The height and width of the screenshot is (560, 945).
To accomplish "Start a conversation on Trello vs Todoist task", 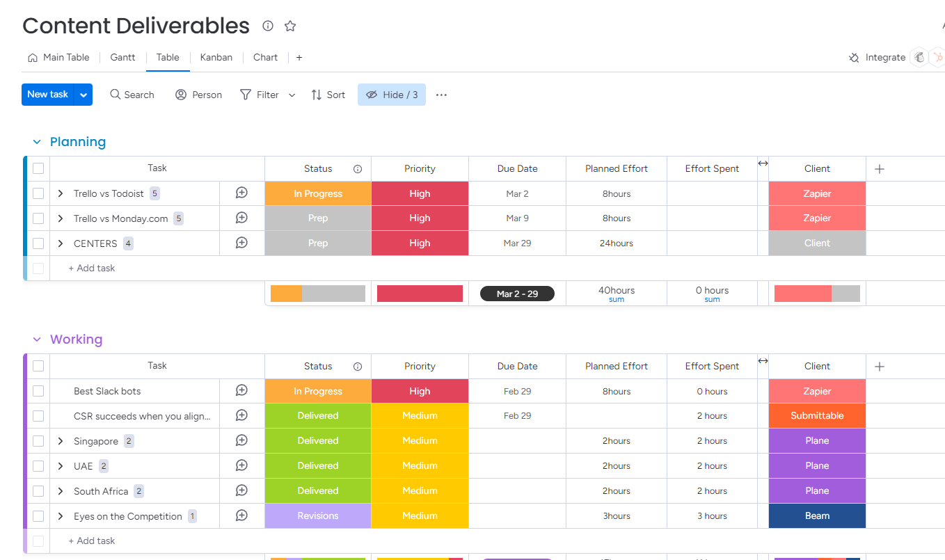I will (241, 193).
